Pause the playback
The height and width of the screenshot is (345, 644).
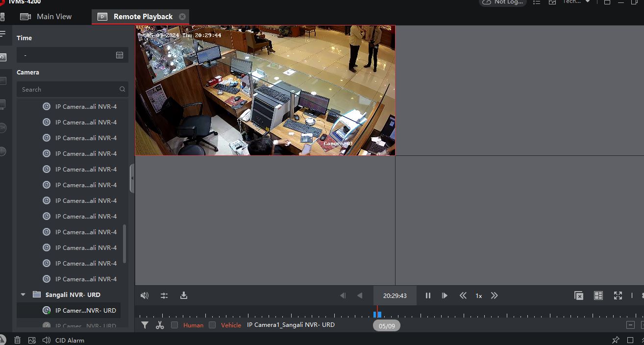pos(428,296)
